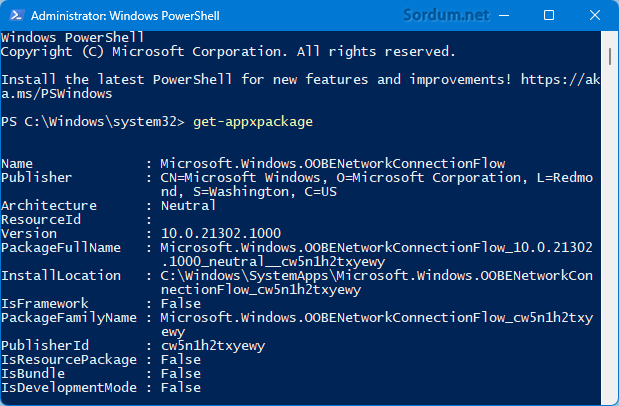Click the 'Administrator: Windows PowerShell' title text
This screenshot has height=406, width=619.
point(125,16)
